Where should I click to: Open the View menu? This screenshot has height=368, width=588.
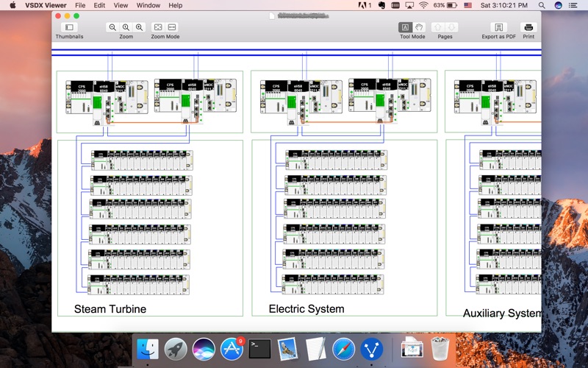coord(121,5)
